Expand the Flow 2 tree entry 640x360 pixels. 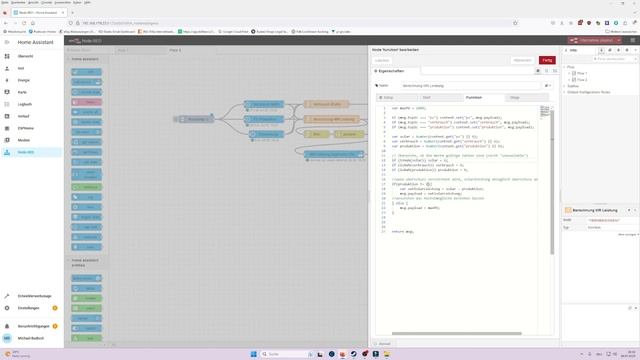[x=569, y=80]
